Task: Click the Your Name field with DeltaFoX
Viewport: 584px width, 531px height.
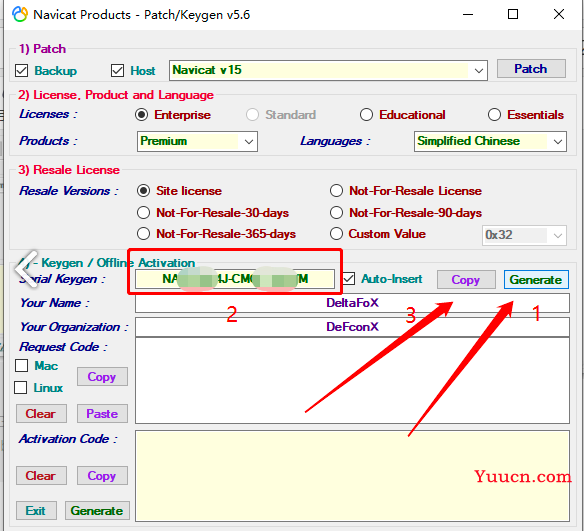Action: 352,303
